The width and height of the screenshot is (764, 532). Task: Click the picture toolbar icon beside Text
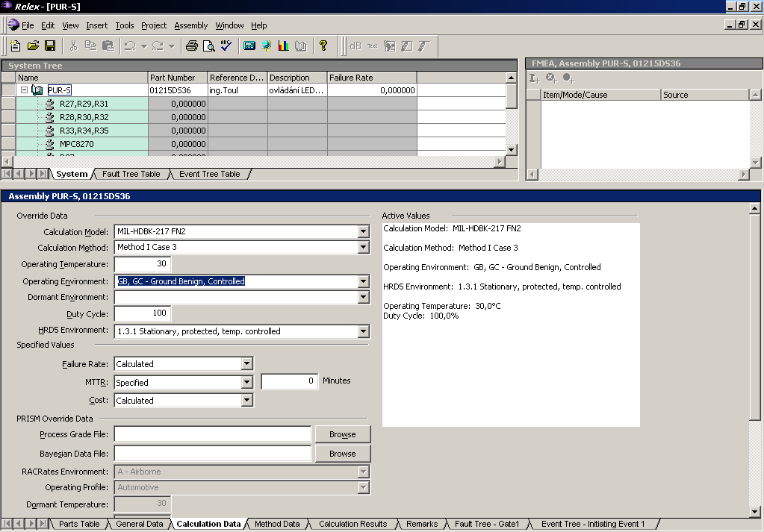(x=389, y=46)
